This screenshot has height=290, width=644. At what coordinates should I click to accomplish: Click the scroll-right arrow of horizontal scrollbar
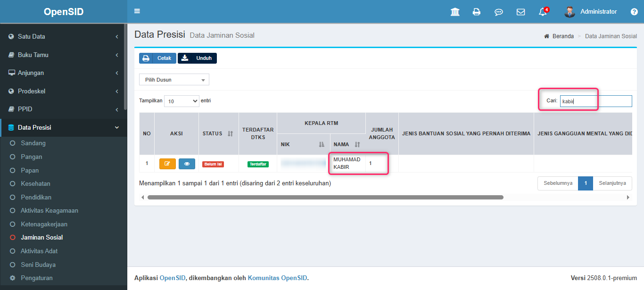pos(628,197)
